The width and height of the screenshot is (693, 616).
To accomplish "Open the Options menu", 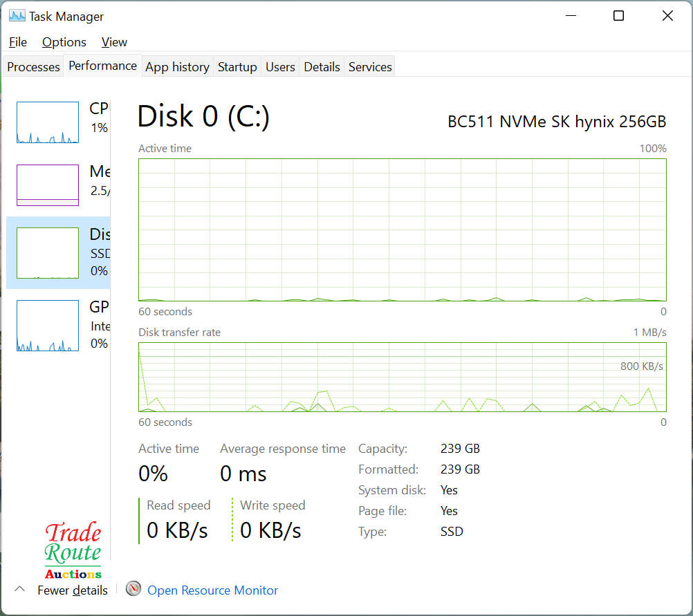I will [64, 42].
